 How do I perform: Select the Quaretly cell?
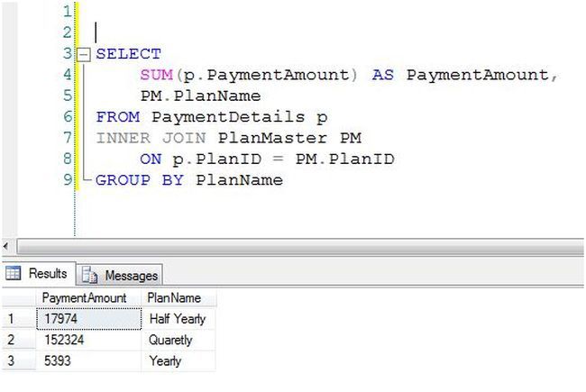click(179, 340)
